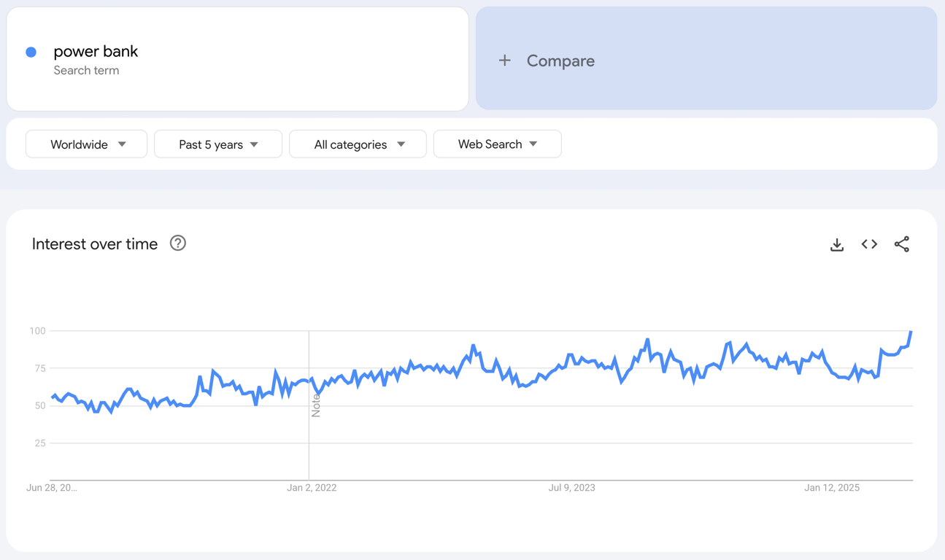The width and height of the screenshot is (945, 560).
Task: Open the embed code view for the chart
Action: tap(869, 244)
